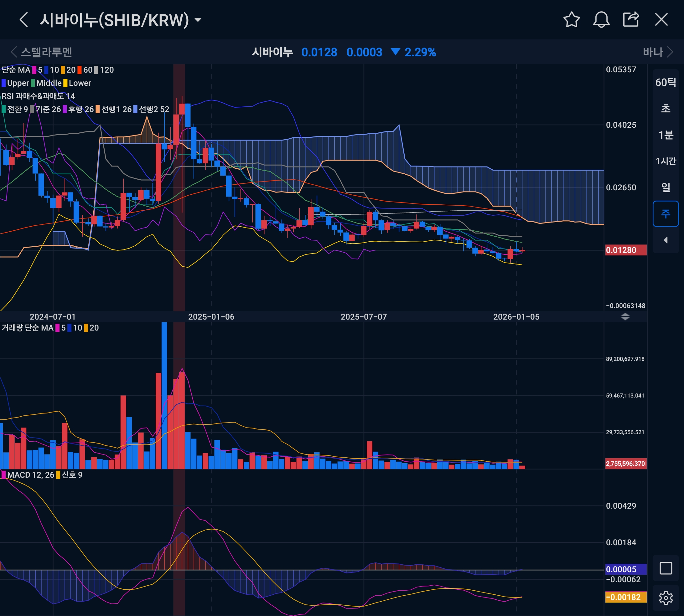The width and height of the screenshot is (684, 616).
Task: Toggle fullscreen square icon
Action: [666, 568]
